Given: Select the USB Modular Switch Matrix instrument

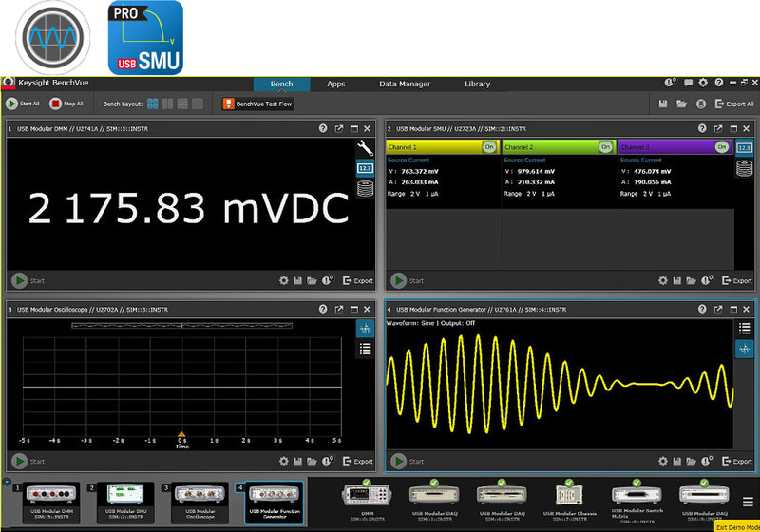Looking at the screenshot, I should pyautogui.click(x=636, y=501).
